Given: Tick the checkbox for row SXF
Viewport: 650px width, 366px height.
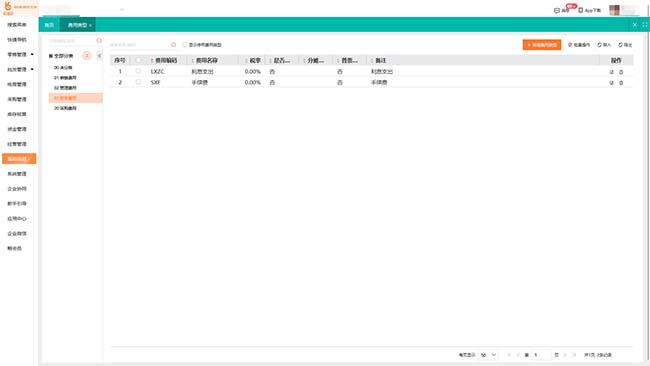Looking at the screenshot, I should pos(138,82).
